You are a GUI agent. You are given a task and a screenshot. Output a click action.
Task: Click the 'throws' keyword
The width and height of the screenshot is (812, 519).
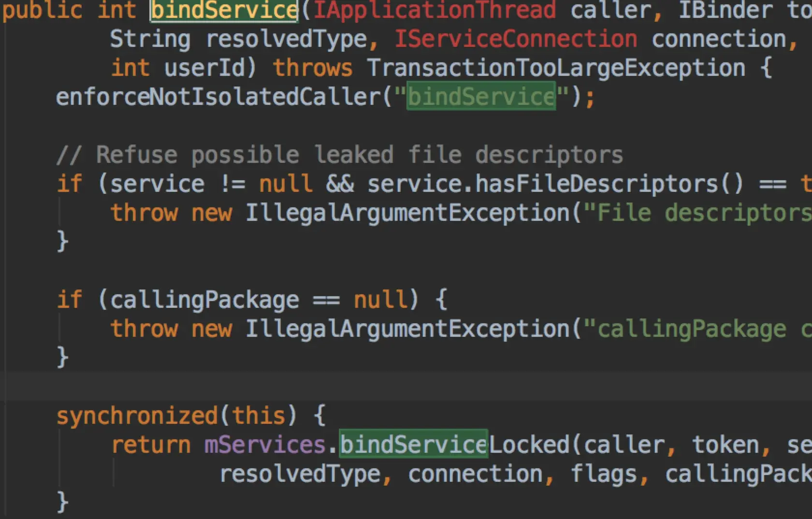(313, 68)
